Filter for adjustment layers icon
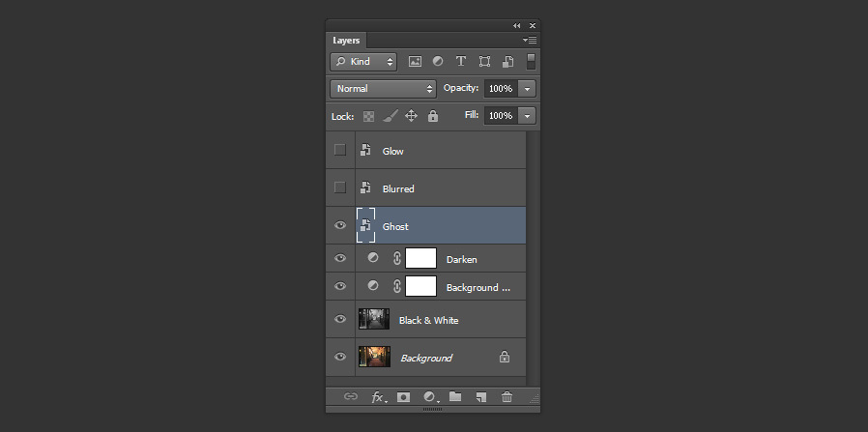The height and width of the screenshot is (432, 868). click(438, 62)
